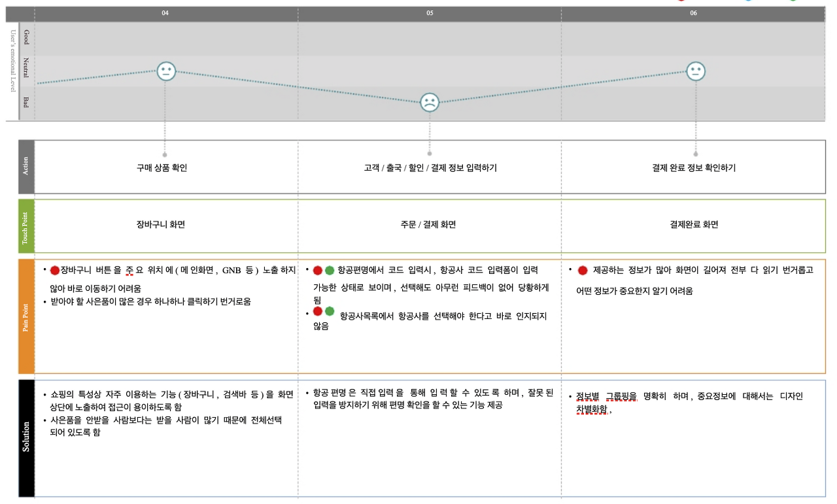The height and width of the screenshot is (504, 837).
Task: Click the gray connector dot above 결제 완료 정보 확인하기
Action: 695,155
